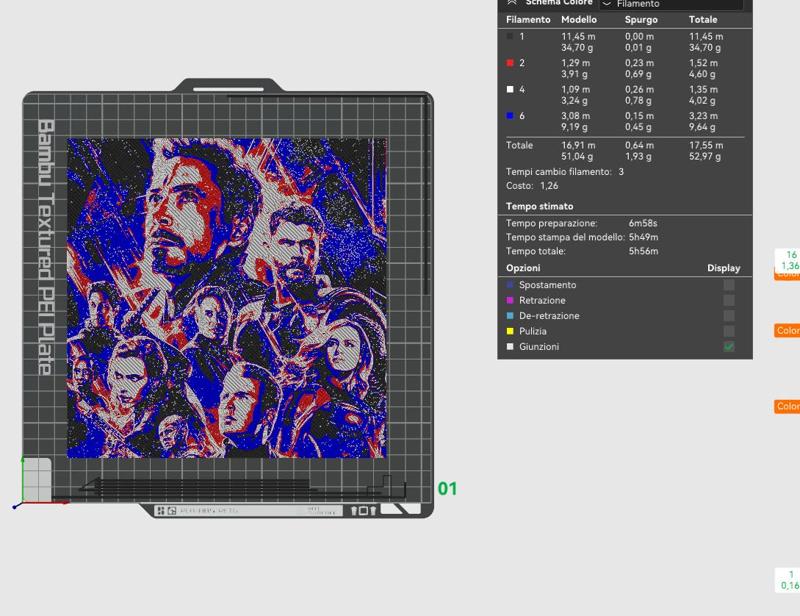Screen dimensions: 800x616
Task: Collapse the Schema Colore legend panel
Action: (512, 3)
